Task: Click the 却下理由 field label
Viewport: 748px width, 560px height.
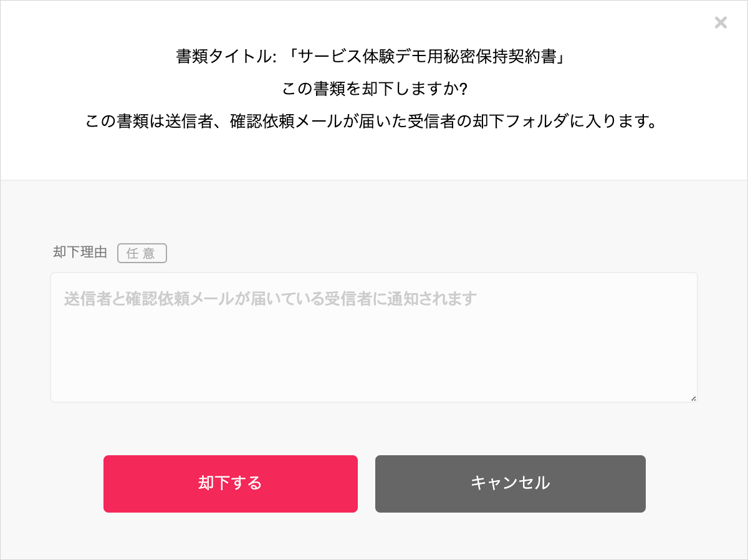Action: 80,253
